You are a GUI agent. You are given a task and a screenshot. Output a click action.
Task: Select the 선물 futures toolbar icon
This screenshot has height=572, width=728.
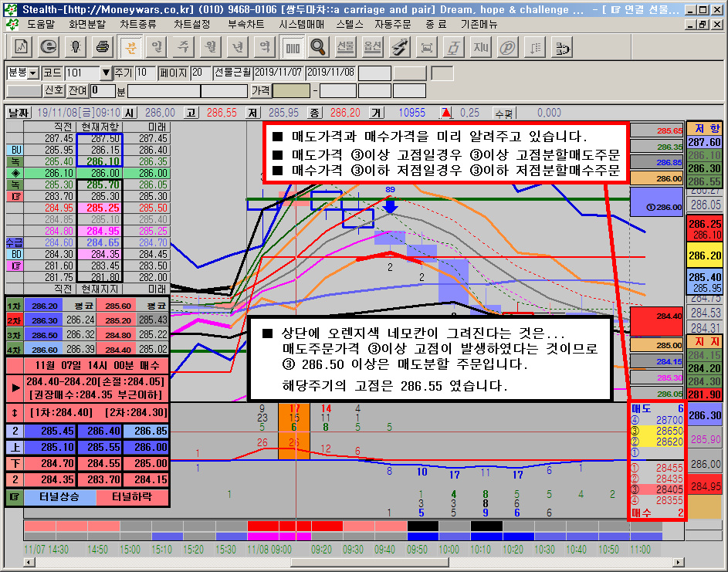pos(345,47)
